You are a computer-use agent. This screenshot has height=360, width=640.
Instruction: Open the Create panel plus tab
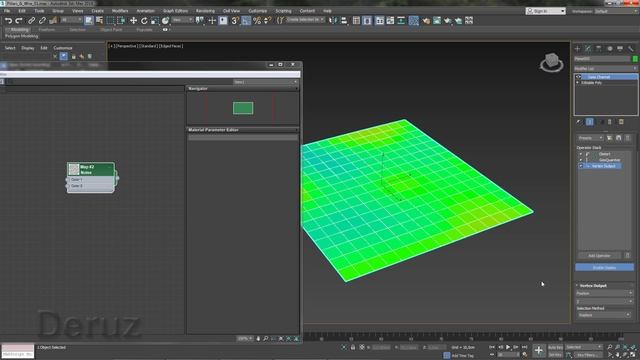click(x=577, y=49)
